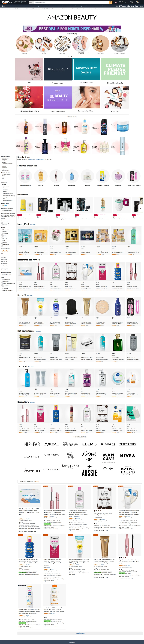Click See all results link
This screenshot has width=144, height=644.
80,633
